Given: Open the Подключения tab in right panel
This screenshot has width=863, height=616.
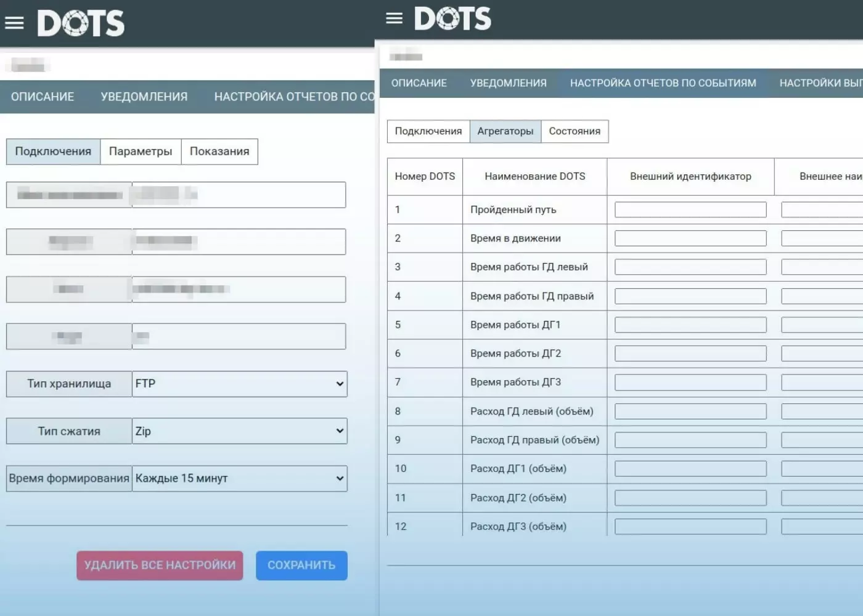Looking at the screenshot, I should 428,131.
